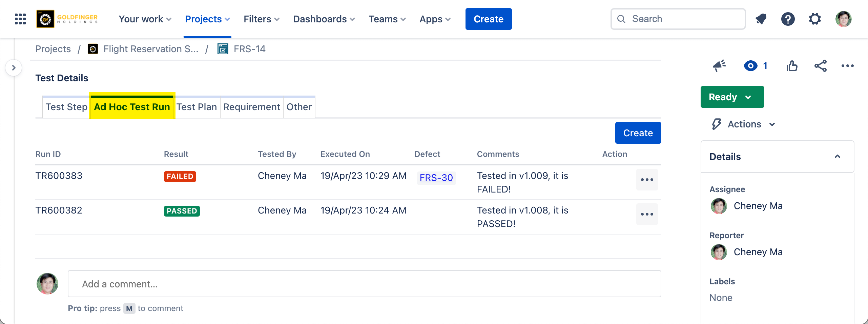Open more actions for run TR600383

coord(647,180)
